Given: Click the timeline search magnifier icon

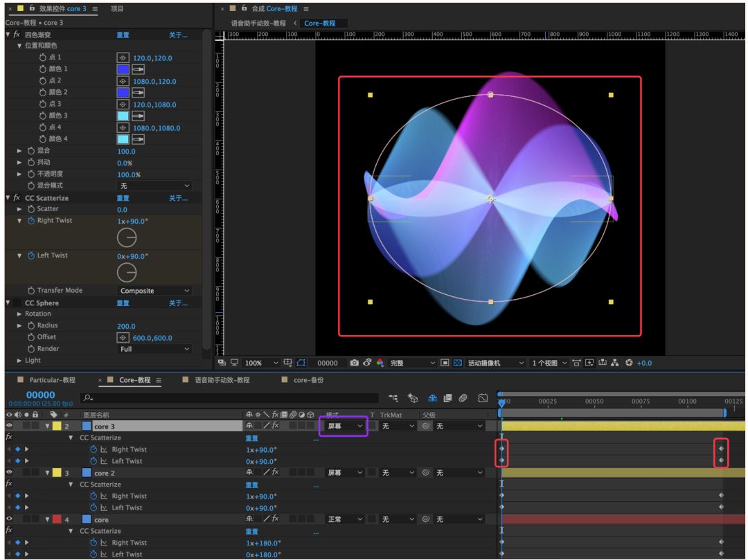Looking at the screenshot, I should [88, 397].
